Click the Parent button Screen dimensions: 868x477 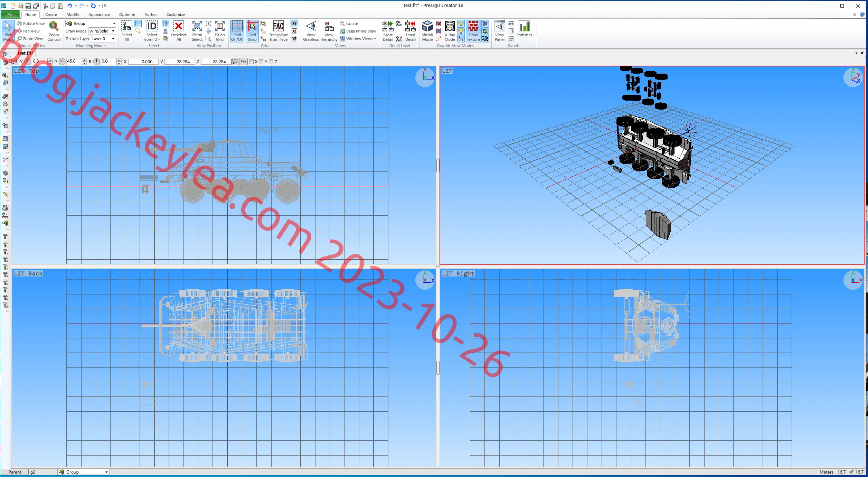tap(15, 472)
